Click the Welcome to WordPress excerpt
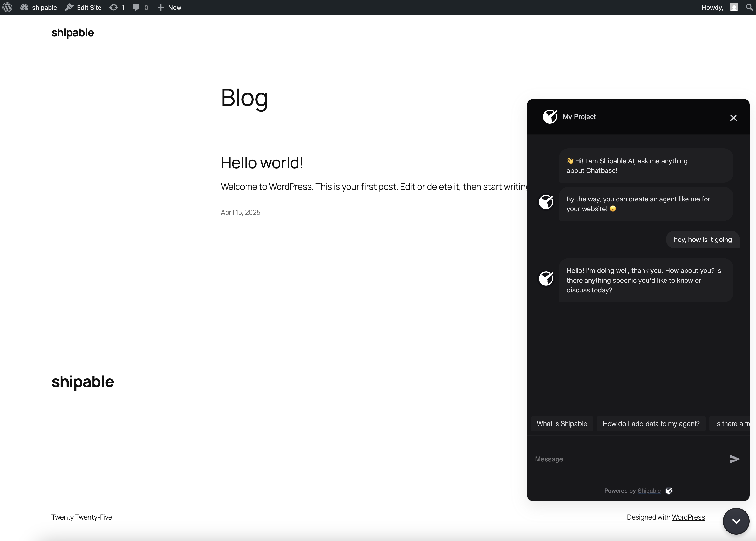Image resolution: width=756 pixels, height=541 pixels. (x=374, y=187)
